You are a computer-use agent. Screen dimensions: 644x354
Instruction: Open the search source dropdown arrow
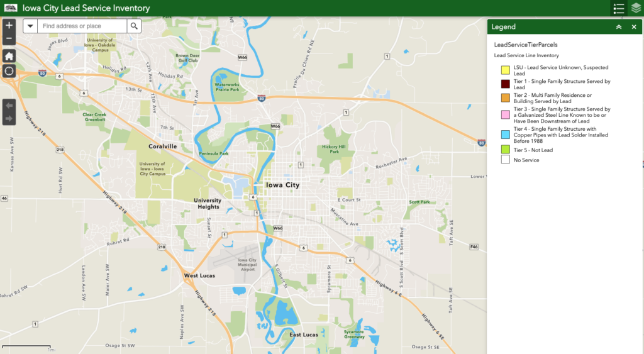(x=30, y=26)
